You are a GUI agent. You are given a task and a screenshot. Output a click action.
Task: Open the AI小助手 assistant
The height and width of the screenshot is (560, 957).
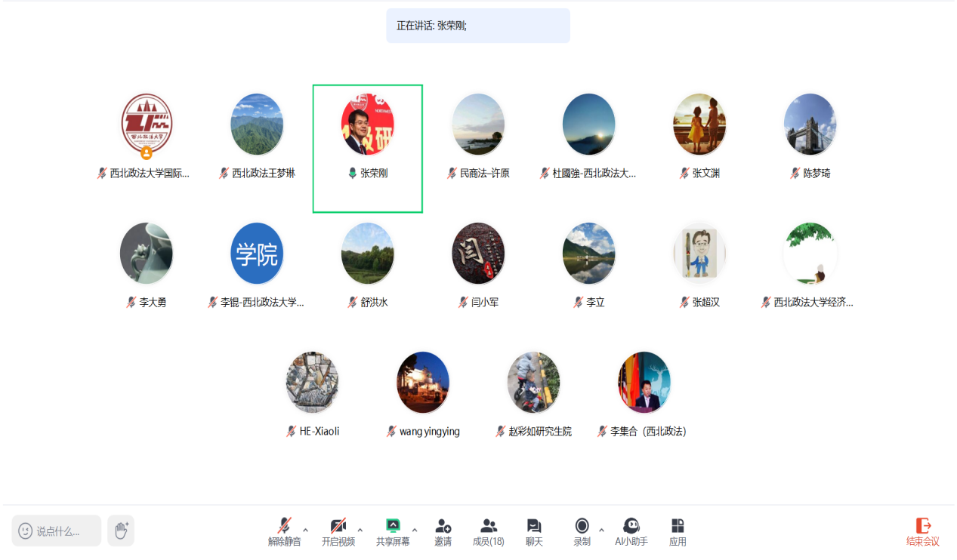(x=631, y=526)
